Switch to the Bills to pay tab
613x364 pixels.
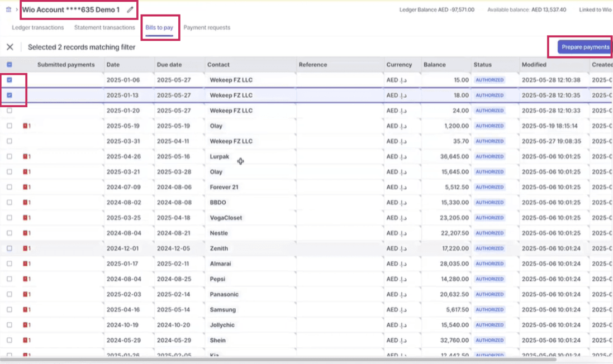click(x=159, y=27)
